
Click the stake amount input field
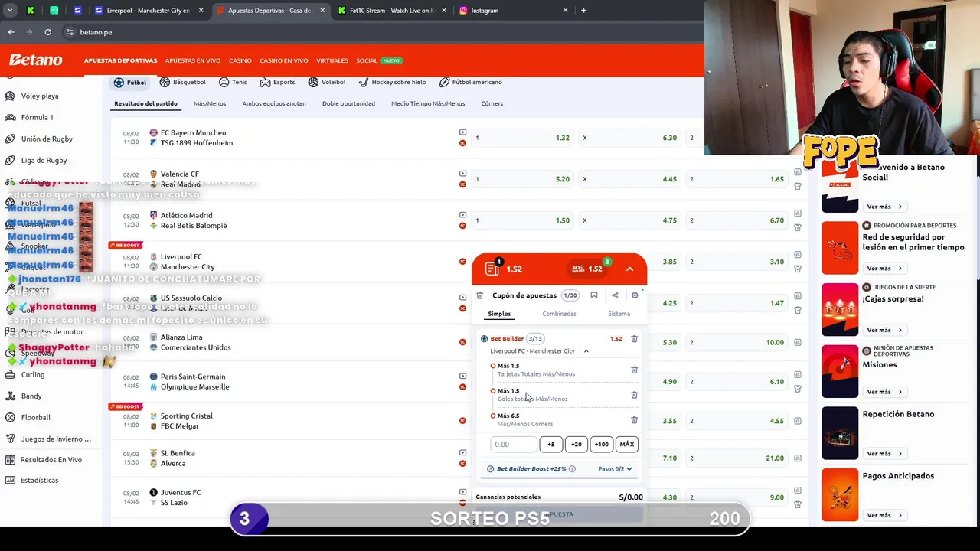[x=513, y=445]
